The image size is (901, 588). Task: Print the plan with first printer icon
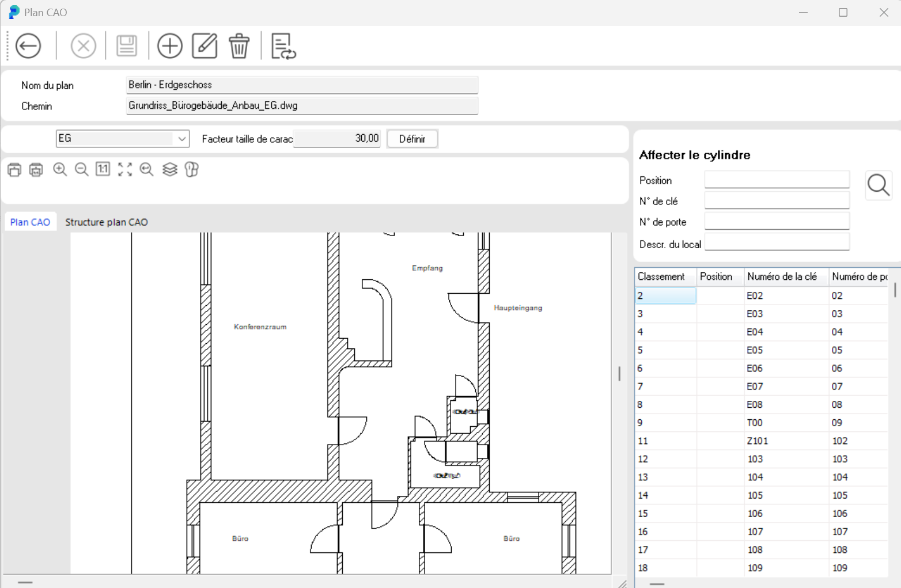[14, 169]
